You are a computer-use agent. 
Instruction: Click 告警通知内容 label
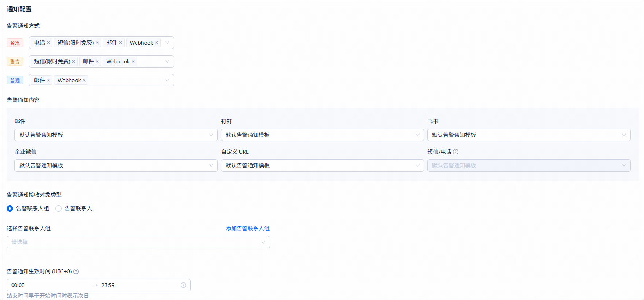pos(23,100)
